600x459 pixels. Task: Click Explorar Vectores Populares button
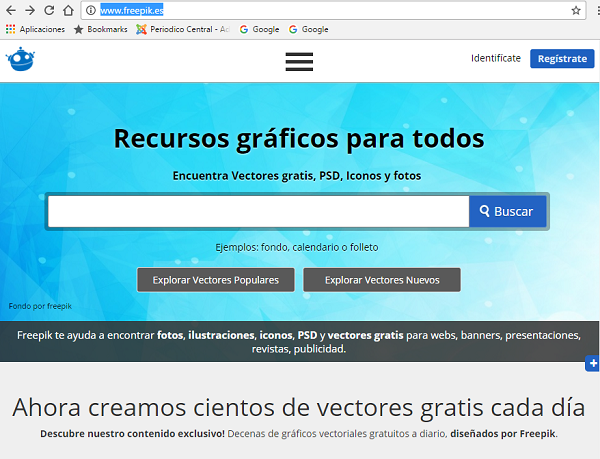point(216,280)
